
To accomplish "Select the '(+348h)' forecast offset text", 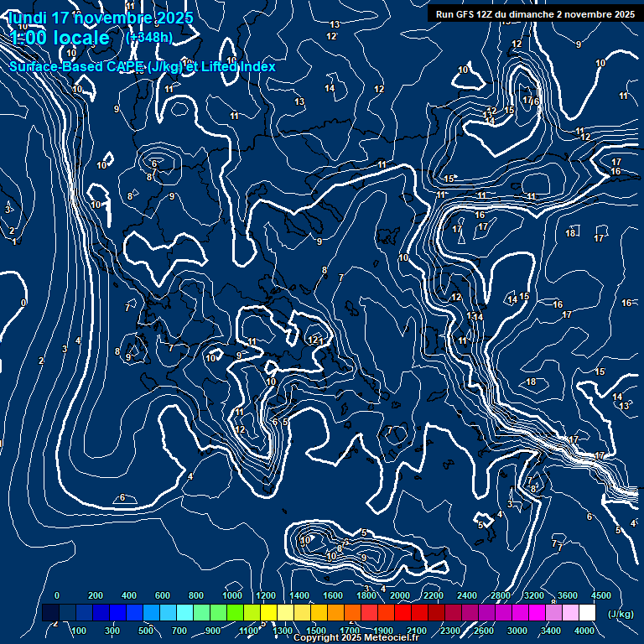I will [x=149, y=38].
